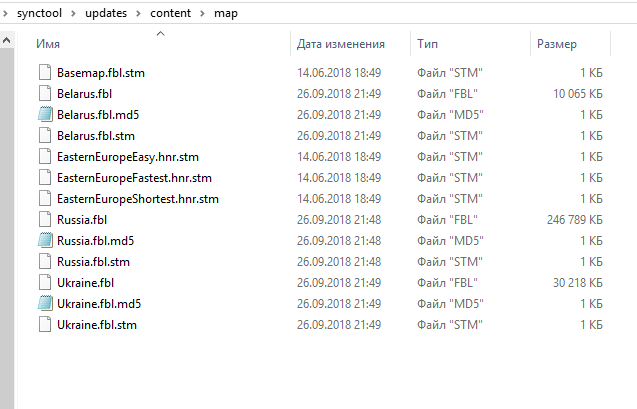This screenshot has width=637, height=409.
Task: Expand the chevron after updates in the path
Action: pos(139,13)
